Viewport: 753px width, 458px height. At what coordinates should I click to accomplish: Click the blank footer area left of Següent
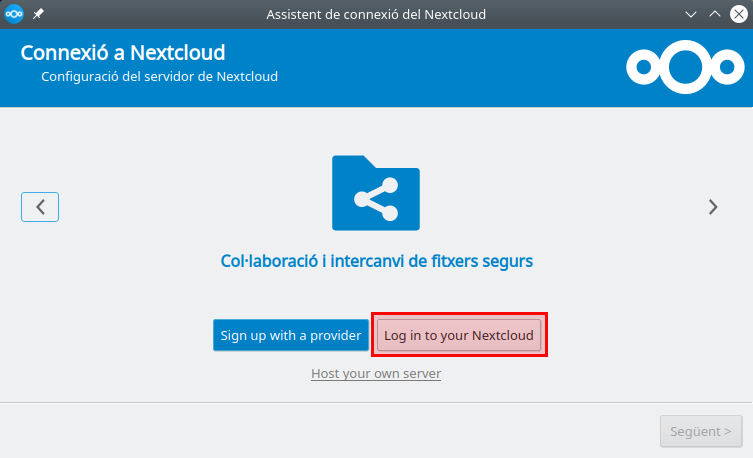(x=300, y=431)
